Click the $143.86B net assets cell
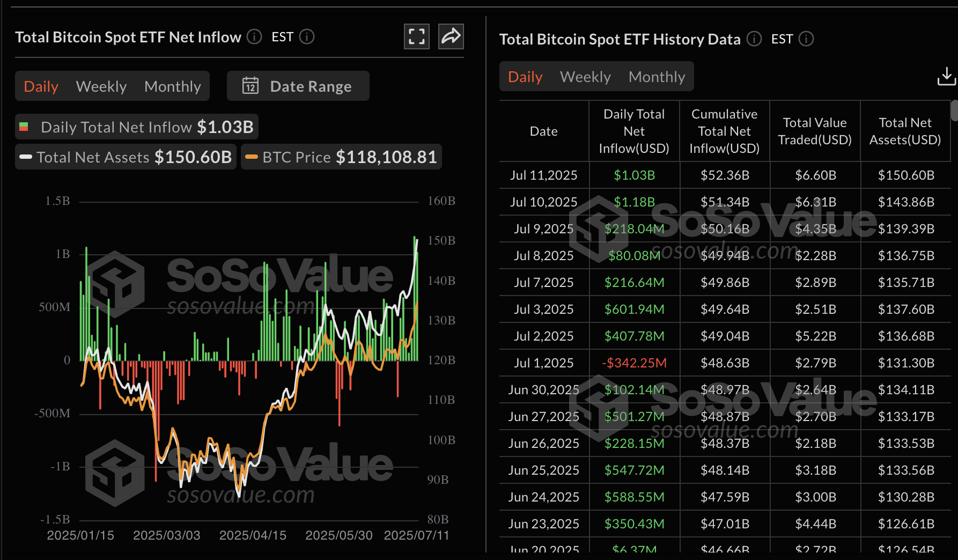 [906, 202]
